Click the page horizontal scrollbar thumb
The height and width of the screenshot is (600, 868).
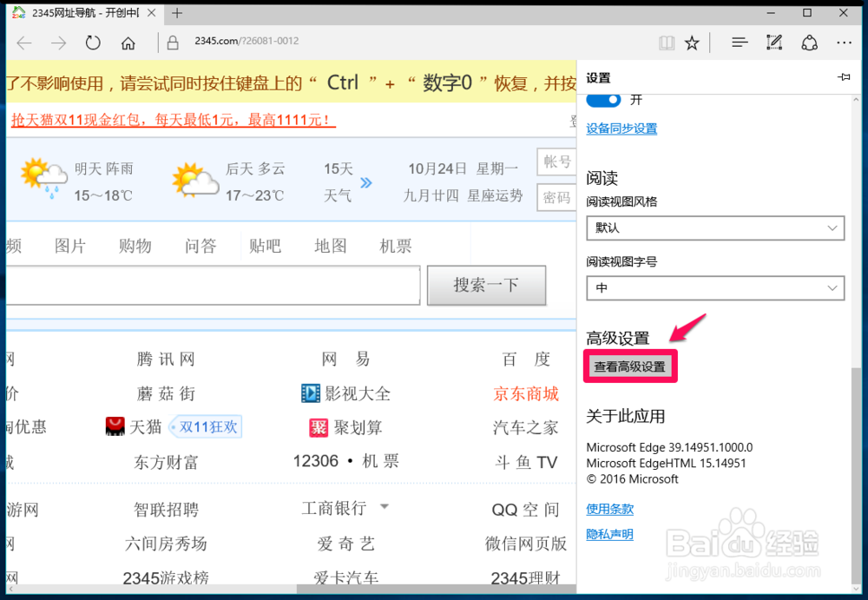(437, 590)
